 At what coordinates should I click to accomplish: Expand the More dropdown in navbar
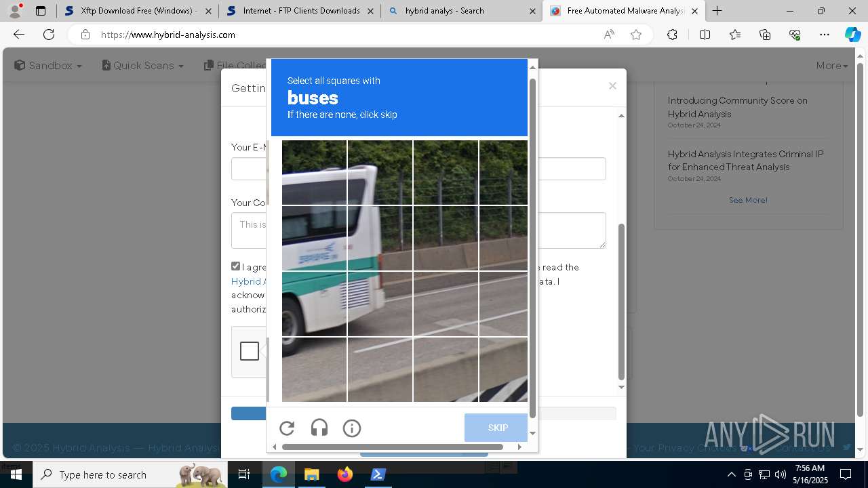(x=832, y=66)
